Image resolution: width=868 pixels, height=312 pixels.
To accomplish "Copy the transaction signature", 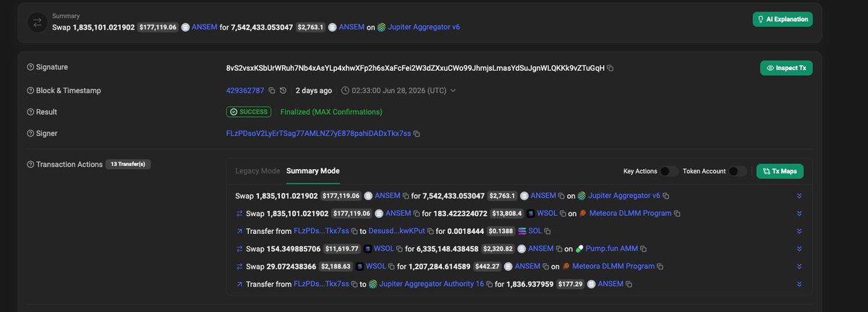I will [610, 68].
